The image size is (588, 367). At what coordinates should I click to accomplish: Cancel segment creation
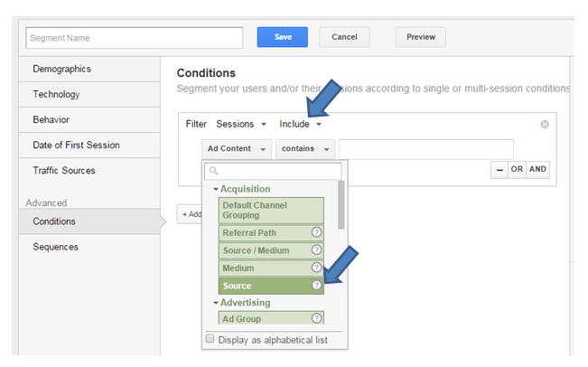344,37
